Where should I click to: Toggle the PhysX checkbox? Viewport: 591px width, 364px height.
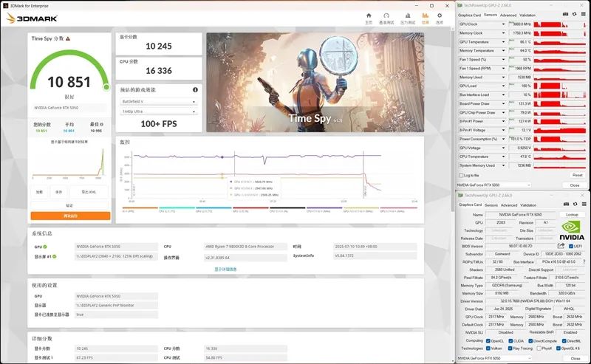coord(539,348)
